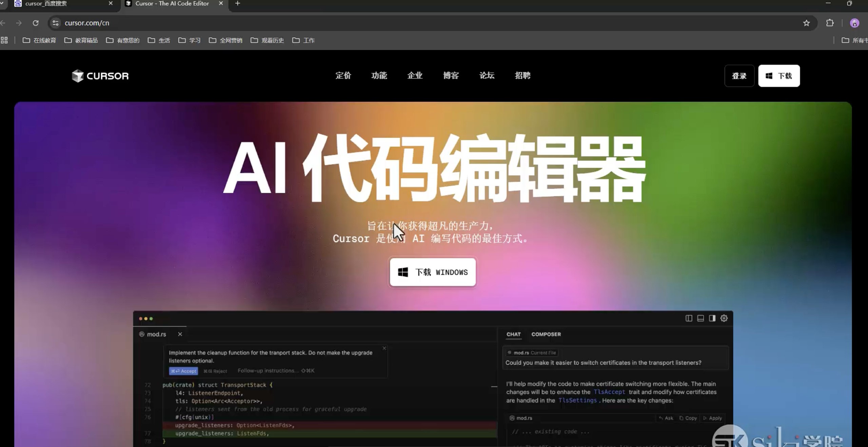Screen dimensions: 868x447
Task: Click the Rust file icon beside mod.rs
Action: click(x=142, y=334)
